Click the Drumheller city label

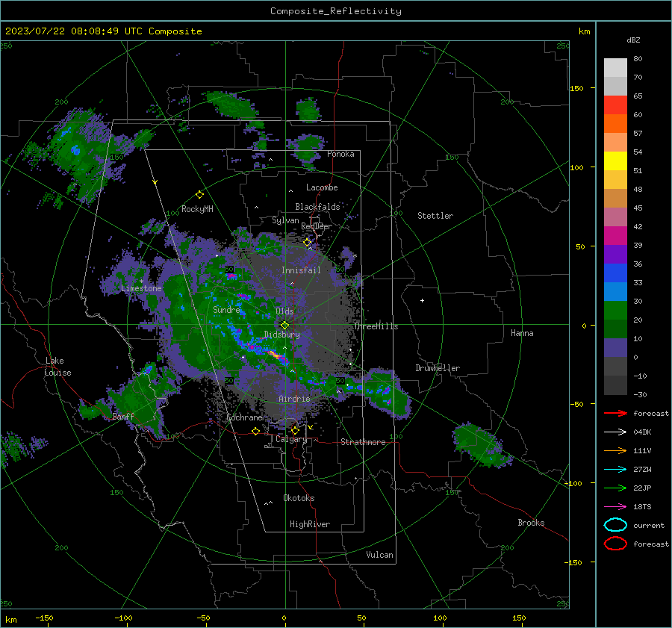pos(438,368)
